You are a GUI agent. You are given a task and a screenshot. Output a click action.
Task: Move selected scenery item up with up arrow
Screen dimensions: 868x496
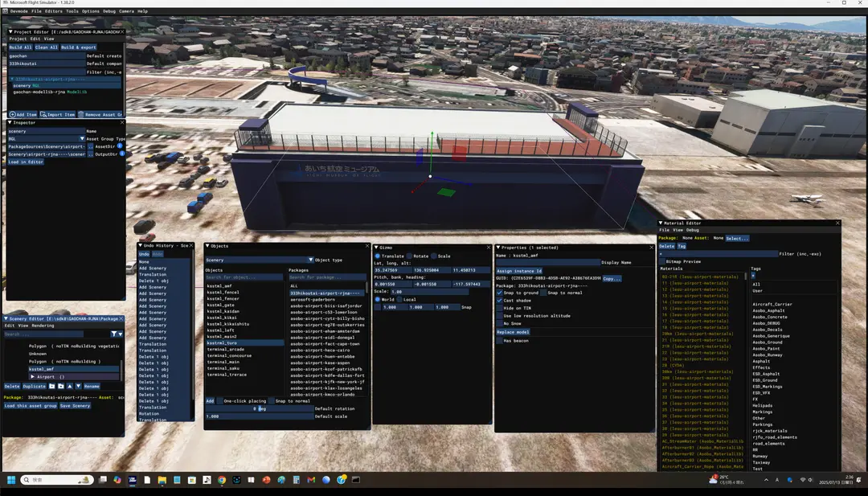click(70, 386)
